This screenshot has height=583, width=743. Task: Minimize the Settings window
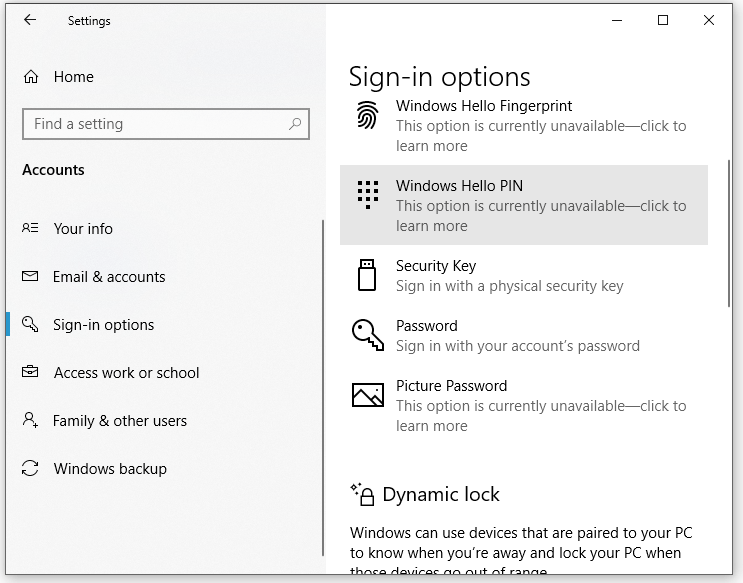pos(617,20)
